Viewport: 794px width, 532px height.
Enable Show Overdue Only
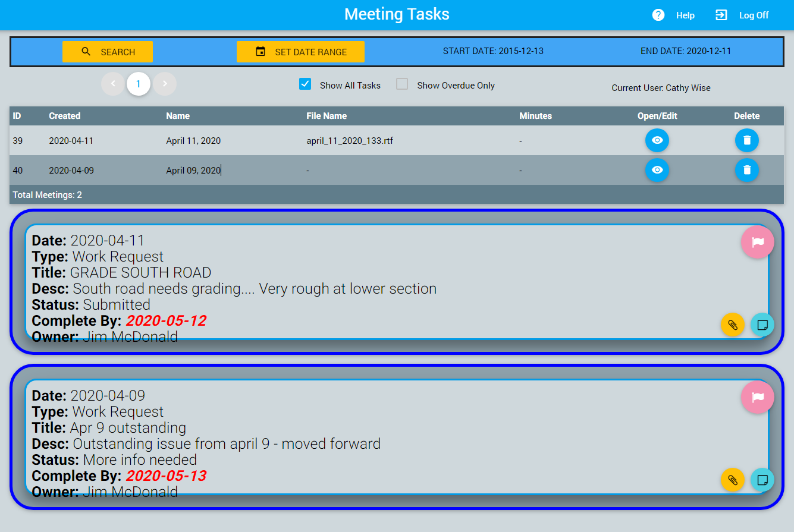(403, 84)
